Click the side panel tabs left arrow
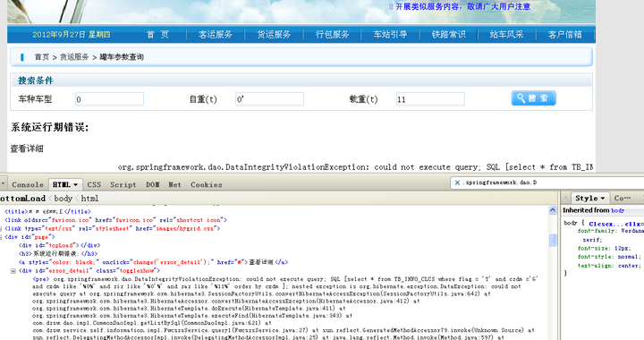This screenshot has width=644, height=340. click(565, 198)
